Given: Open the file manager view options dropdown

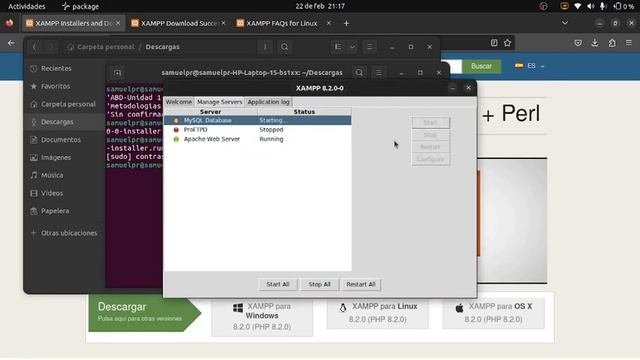Looking at the screenshot, I should [352, 47].
